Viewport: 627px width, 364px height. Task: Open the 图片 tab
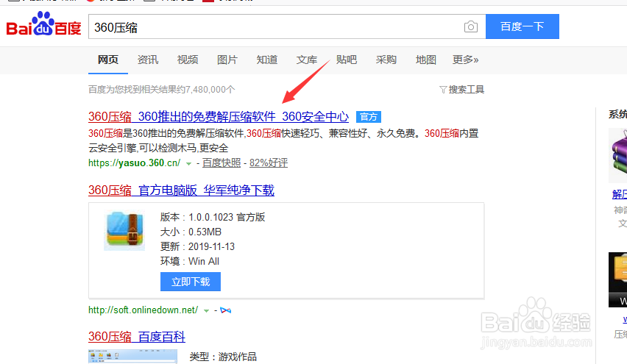click(x=227, y=60)
